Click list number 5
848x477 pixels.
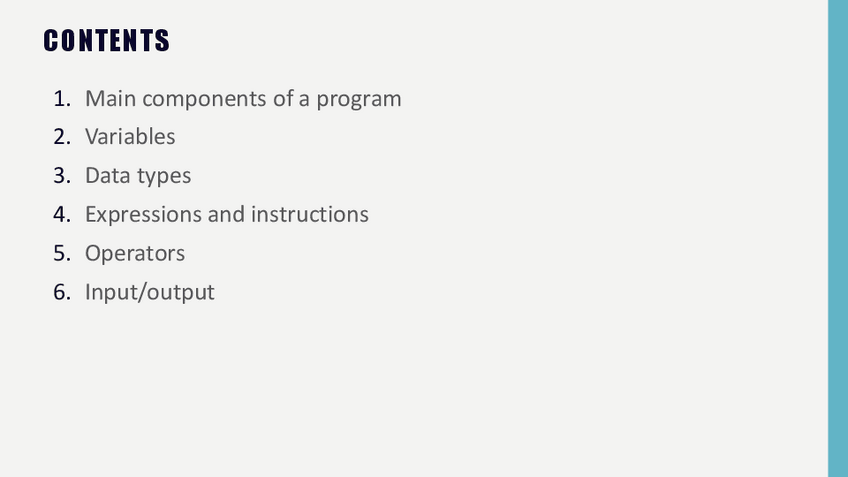pos(62,253)
